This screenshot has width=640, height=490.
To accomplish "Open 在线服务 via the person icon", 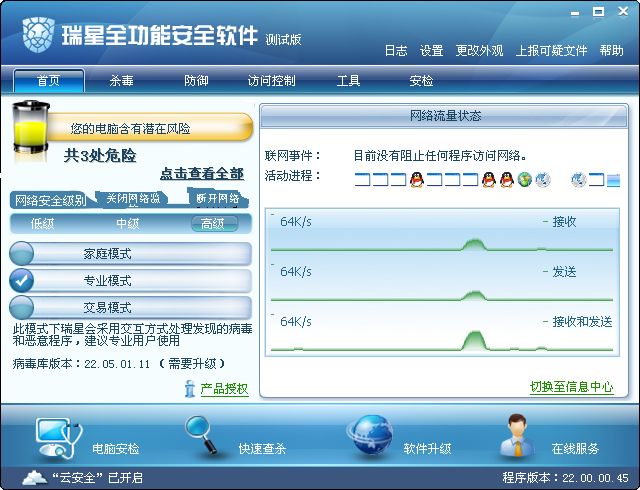I will (517, 435).
